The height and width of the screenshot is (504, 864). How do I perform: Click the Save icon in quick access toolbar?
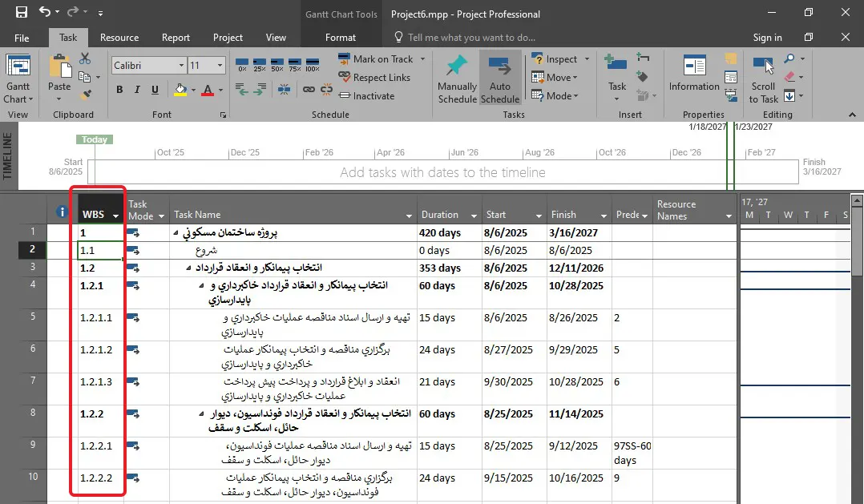click(x=22, y=11)
